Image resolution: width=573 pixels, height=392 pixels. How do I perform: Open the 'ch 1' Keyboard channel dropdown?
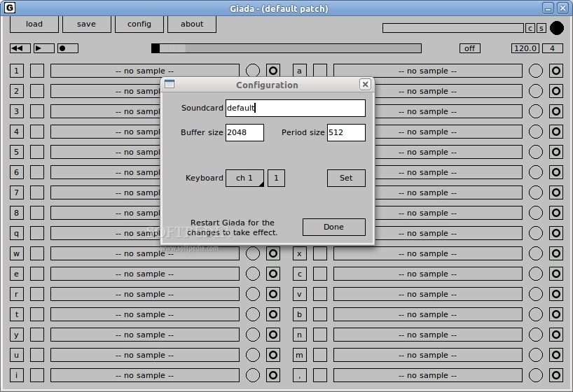coord(244,178)
